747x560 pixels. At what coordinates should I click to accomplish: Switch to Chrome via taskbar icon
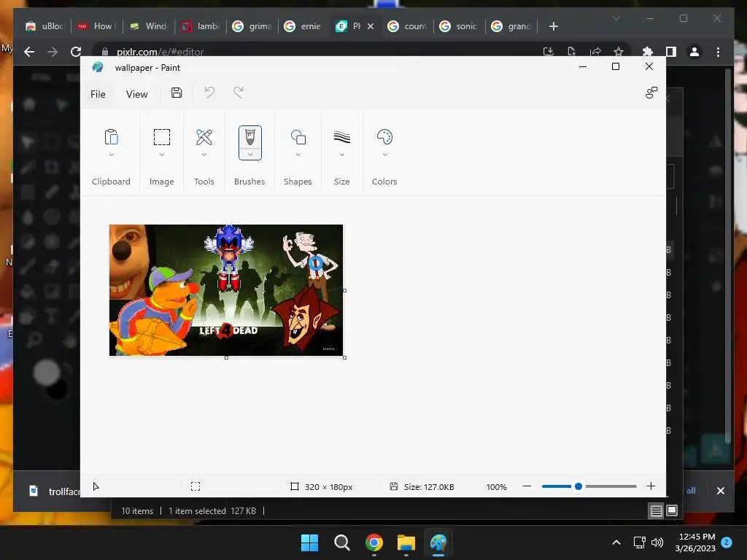point(374,542)
